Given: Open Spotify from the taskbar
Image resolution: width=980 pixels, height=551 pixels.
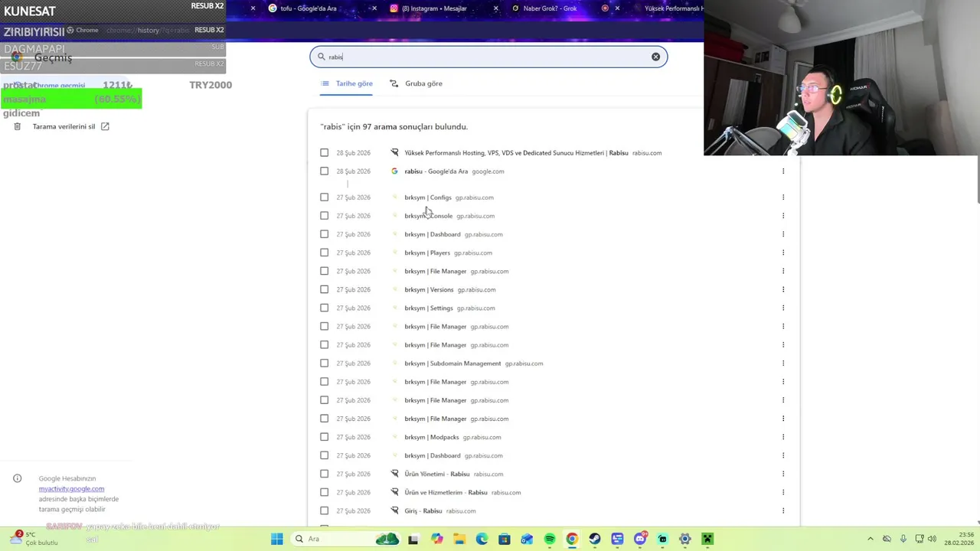Looking at the screenshot, I should 550,539.
